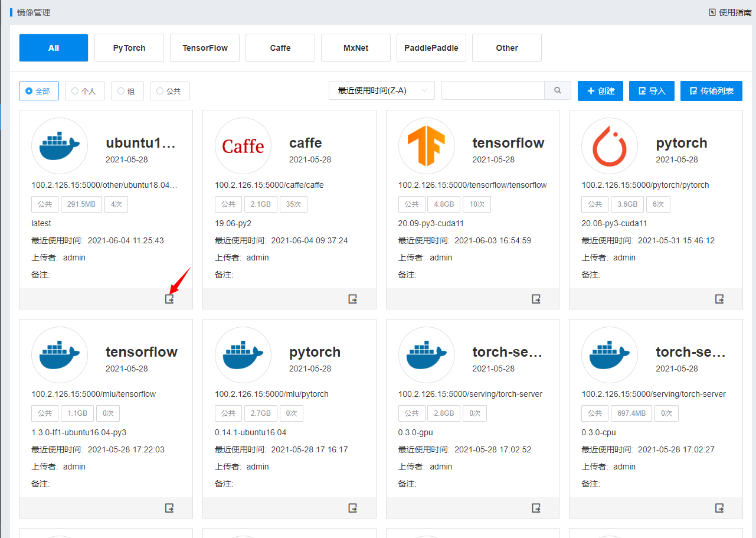Click export icon on torch-server 0.3.0-cpu card
Viewport: 756px width, 538px height.
pos(719,508)
